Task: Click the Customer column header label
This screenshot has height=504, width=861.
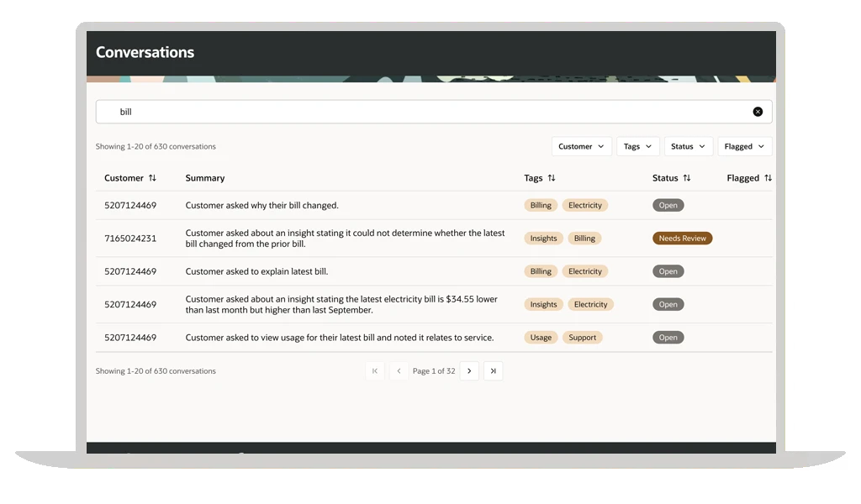Action: [124, 178]
